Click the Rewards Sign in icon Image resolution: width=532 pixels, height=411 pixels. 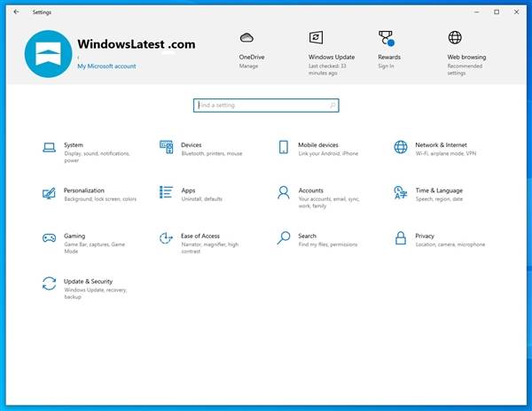(386, 38)
